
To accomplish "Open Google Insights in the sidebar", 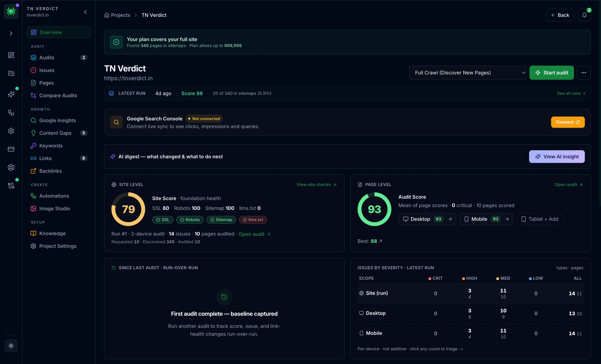I will 59,120.
